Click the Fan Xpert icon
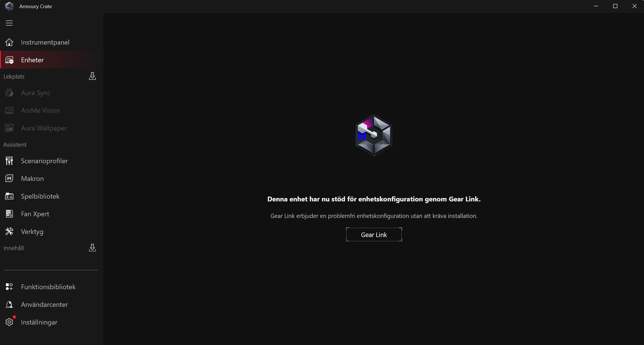This screenshot has width=644, height=345. click(x=9, y=214)
